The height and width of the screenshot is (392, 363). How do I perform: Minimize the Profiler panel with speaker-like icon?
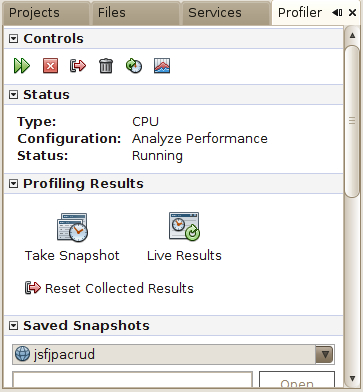pos(337,13)
